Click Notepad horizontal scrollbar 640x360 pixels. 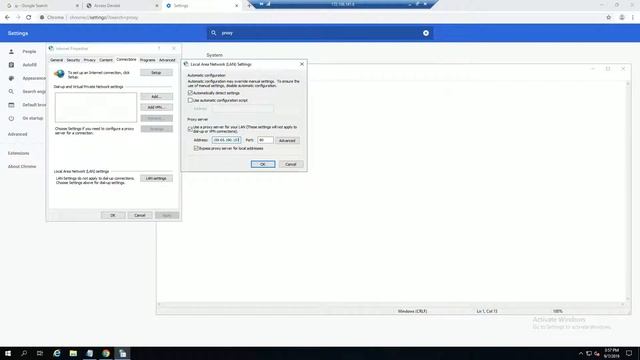(x=391, y=304)
